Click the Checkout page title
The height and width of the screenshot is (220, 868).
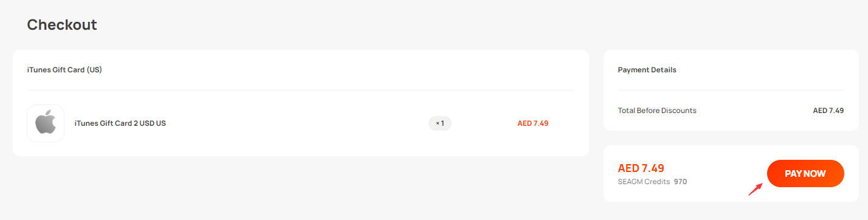tap(62, 25)
